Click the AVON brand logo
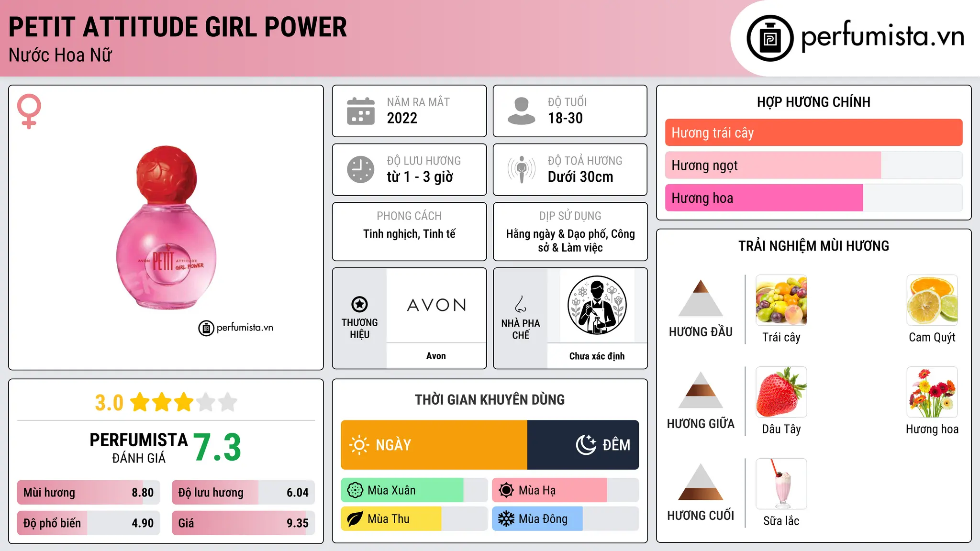This screenshot has height=551, width=980. click(x=436, y=305)
